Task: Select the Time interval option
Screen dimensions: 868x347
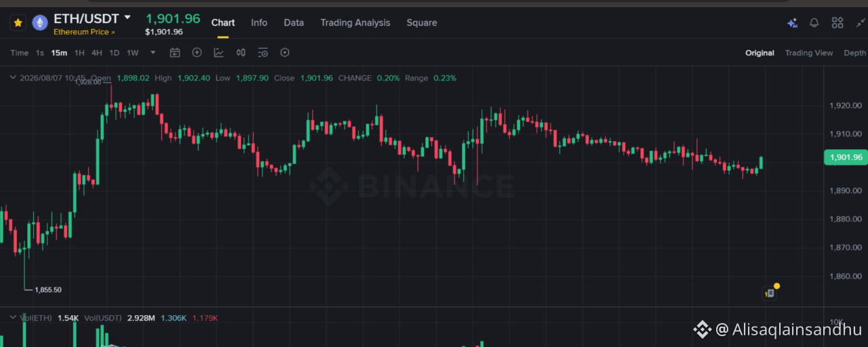Action: (x=20, y=53)
